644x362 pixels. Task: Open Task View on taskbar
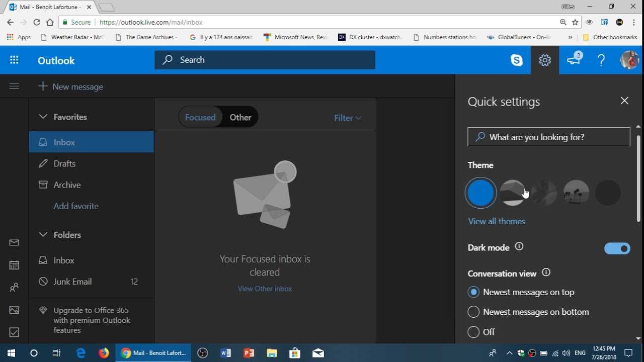click(x=56, y=353)
